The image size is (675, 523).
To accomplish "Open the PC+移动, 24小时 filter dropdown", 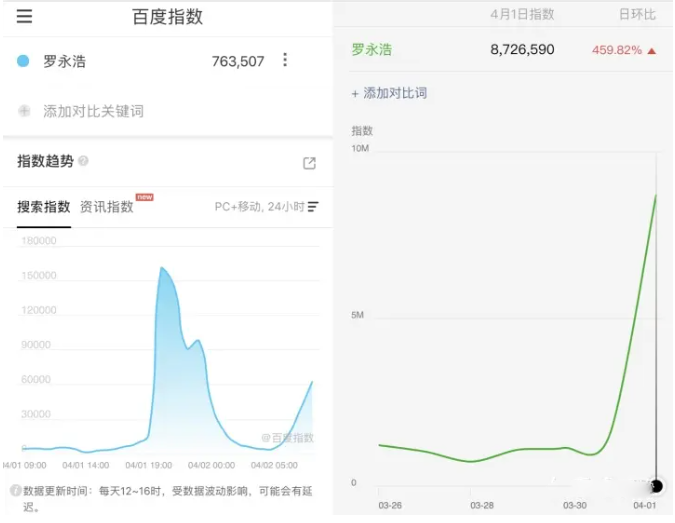I will 266,207.
